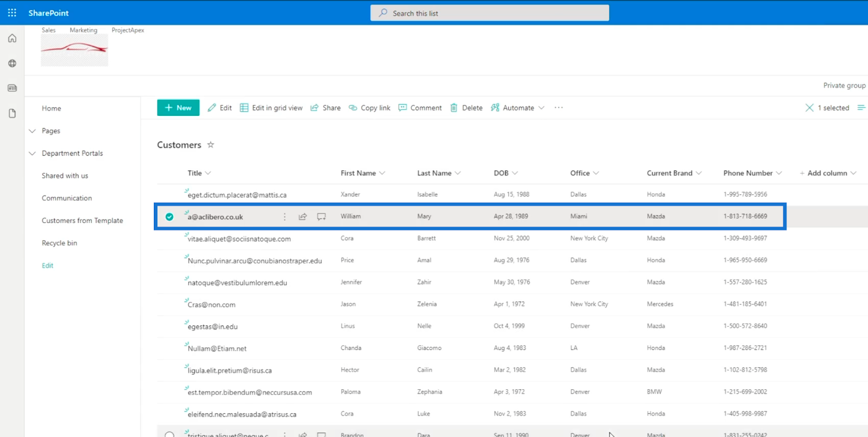Expand the Department Portals section
The image size is (868, 437).
(32, 154)
